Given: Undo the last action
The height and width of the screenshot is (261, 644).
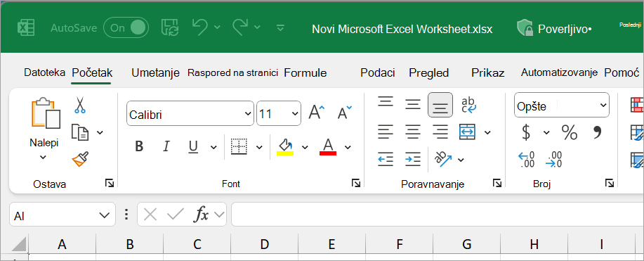Looking at the screenshot, I should 200,27.
